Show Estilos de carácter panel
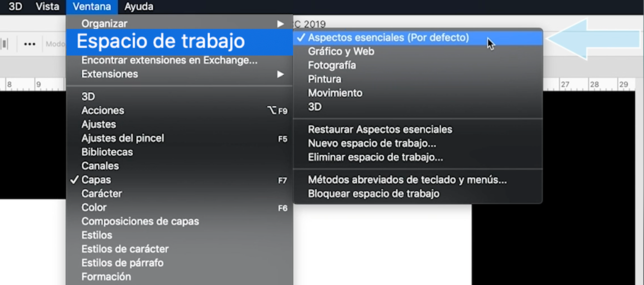 click(x=180, y=249)
